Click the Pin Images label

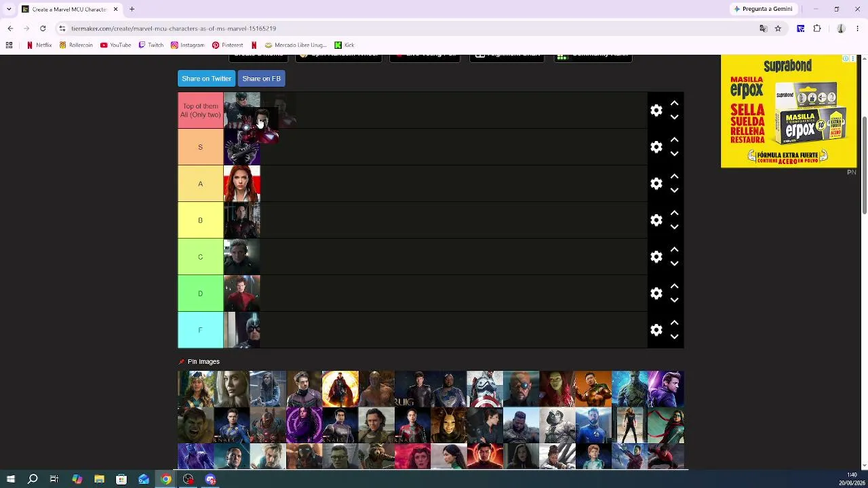(203, 362)
